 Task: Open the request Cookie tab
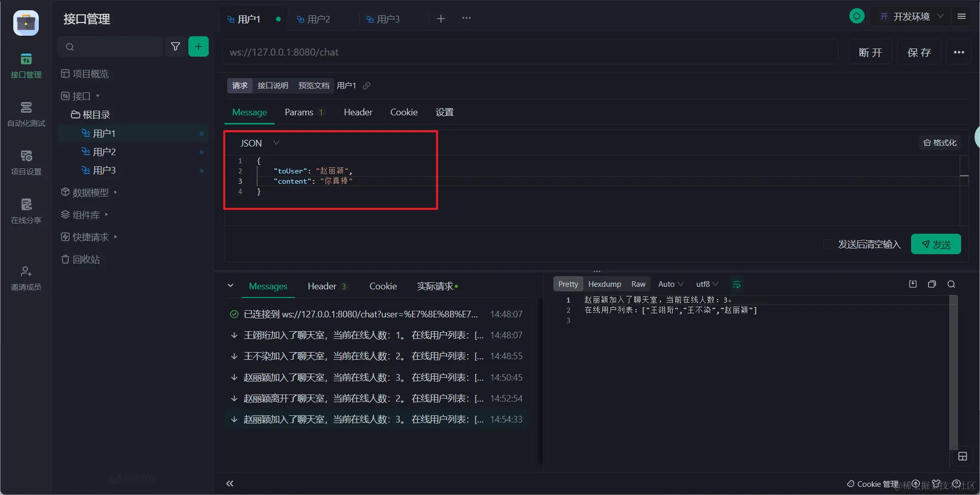click(x=404, y=112)
